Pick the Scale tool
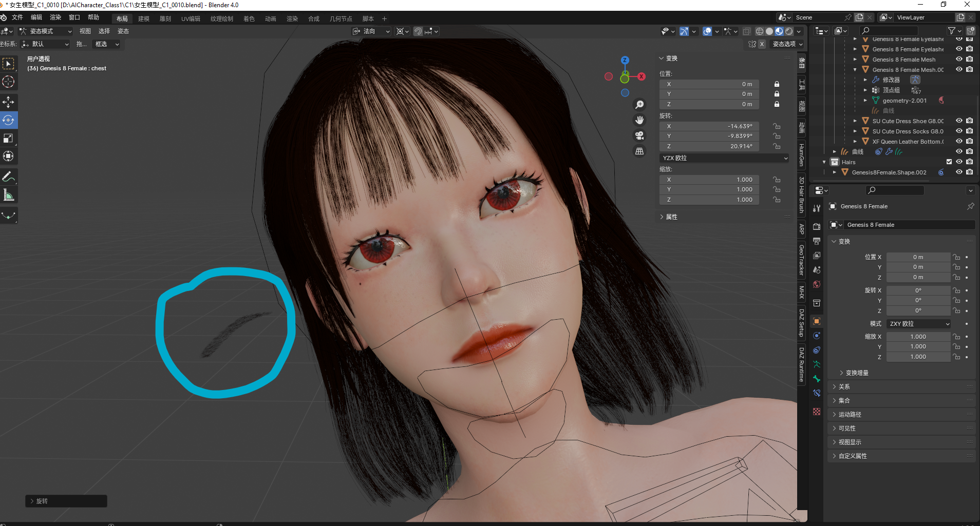The width and height of the screenshot is (980, 526). 8,138
